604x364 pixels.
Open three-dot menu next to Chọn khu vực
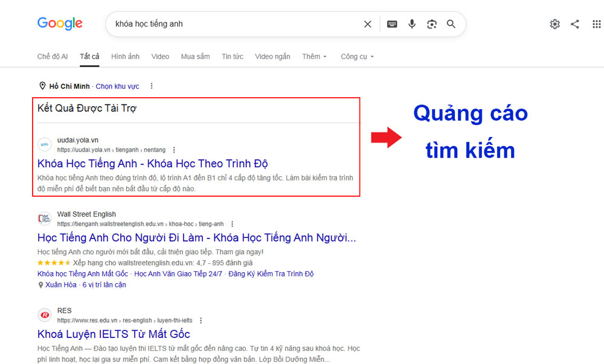coord(152,86)
